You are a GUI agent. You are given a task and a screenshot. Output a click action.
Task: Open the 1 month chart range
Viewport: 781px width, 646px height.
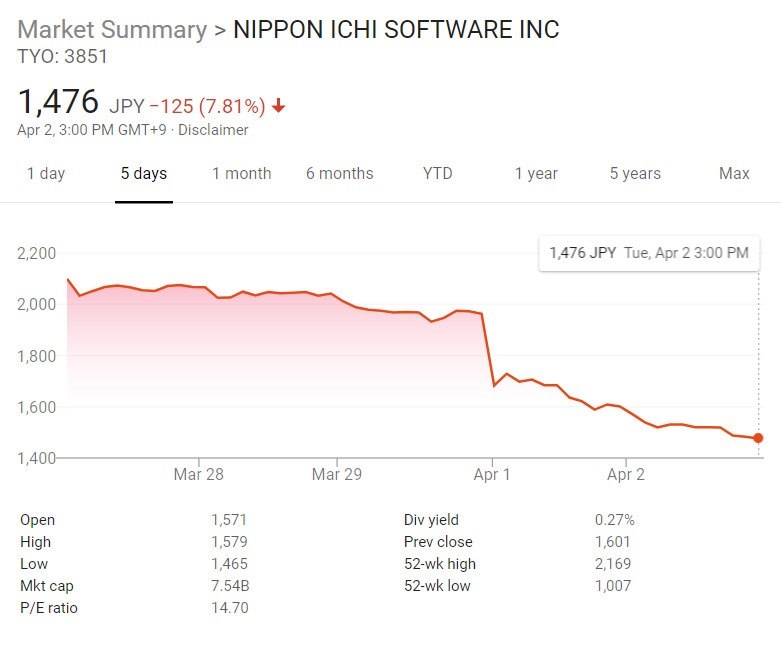click(241, 174)
